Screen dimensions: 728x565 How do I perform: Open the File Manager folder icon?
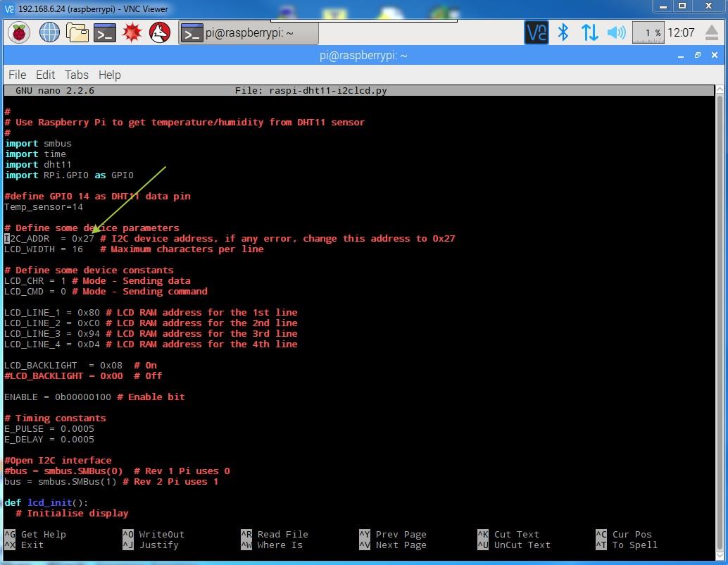point(77,32)
